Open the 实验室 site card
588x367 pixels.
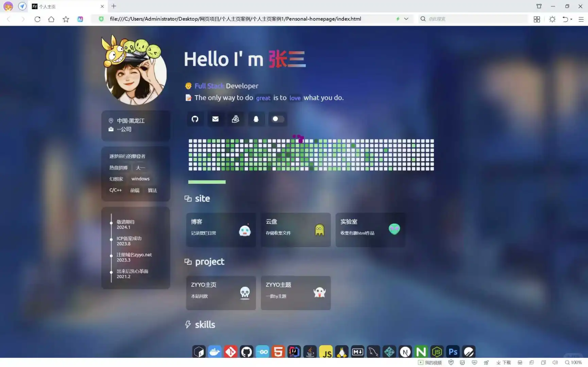point(370,230)
